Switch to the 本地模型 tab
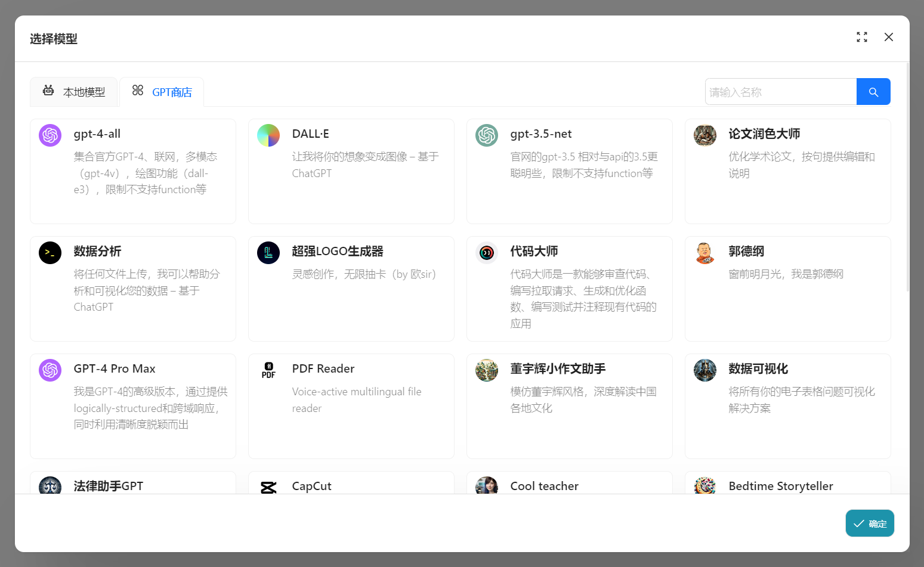The height and width of the screenshot is (567, 924). tap(73, 92)
